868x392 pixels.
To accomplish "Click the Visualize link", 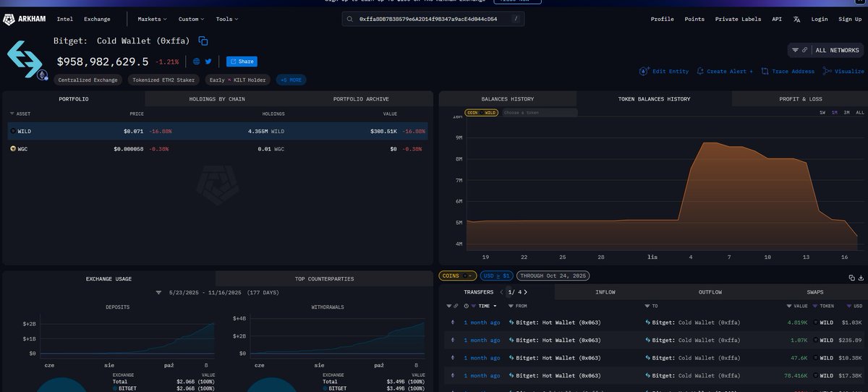I will pyautogui.click(x=843, y=72).
